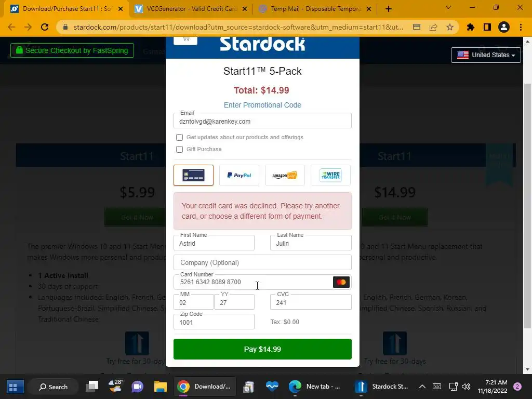The image size is (532, 399).
Task: Open the Chrome extensions puzzle menu
Action: pyautogui.click(x=470, y=27)
